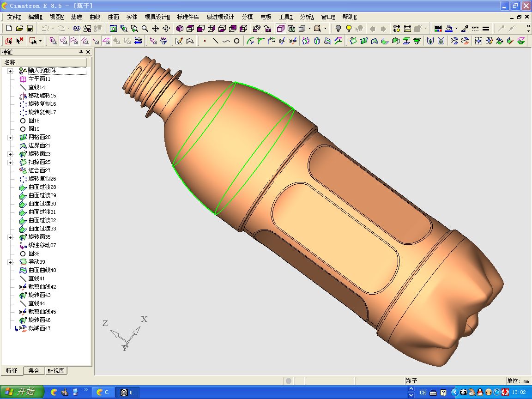
Task: Open the fill color dropdown arrow
Action: tap(457, 29)
